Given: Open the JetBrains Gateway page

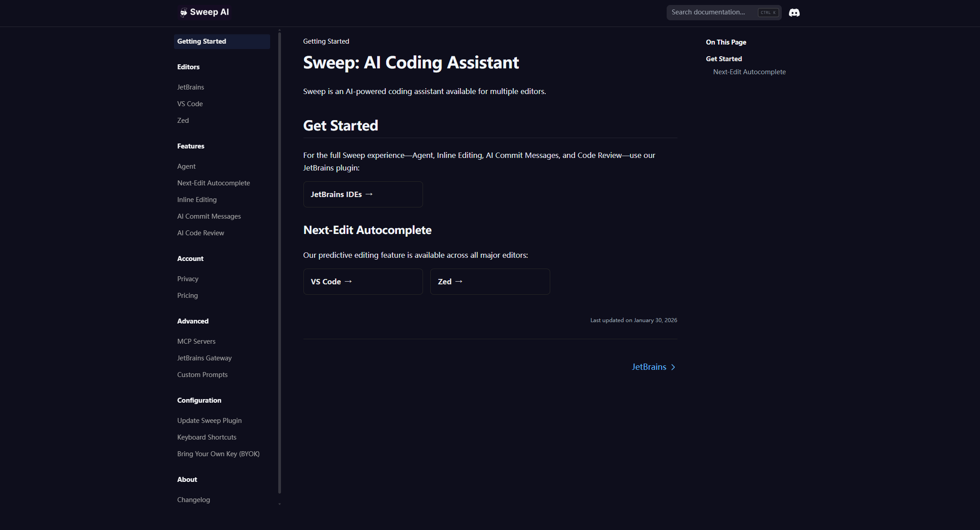Looking at the screenshot, I should 205,358.
